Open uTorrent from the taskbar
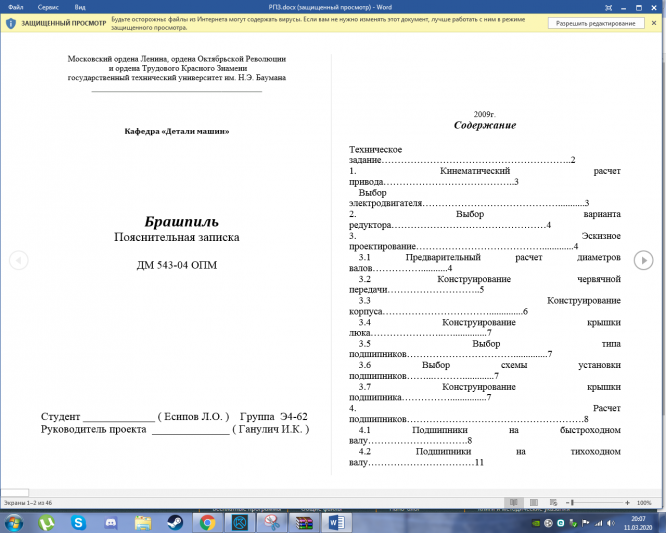Viewport: 666px width, 533px height. [x=46, y=522]
